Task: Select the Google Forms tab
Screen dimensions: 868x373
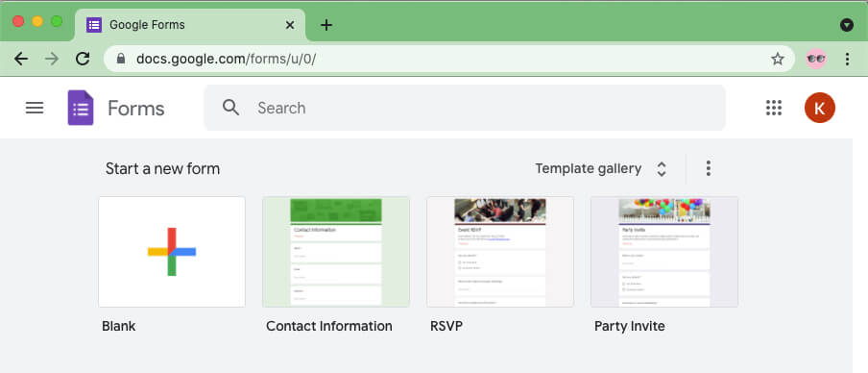Action: tap(190, 25)
